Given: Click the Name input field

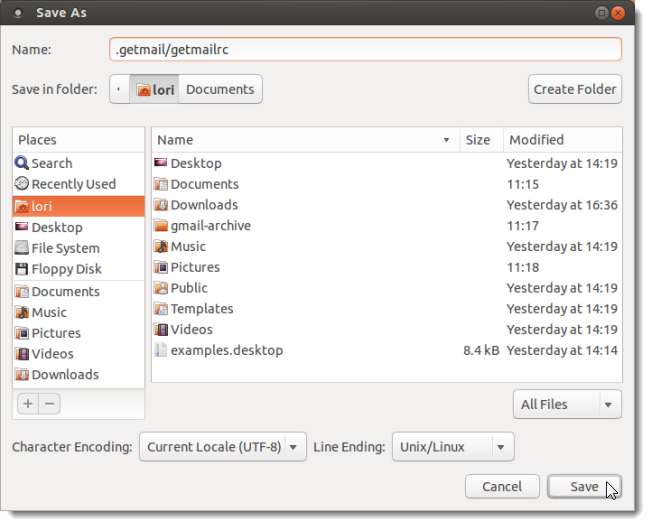Looking at the screenshot, I should pyautogui.click(x=365, y=49).
